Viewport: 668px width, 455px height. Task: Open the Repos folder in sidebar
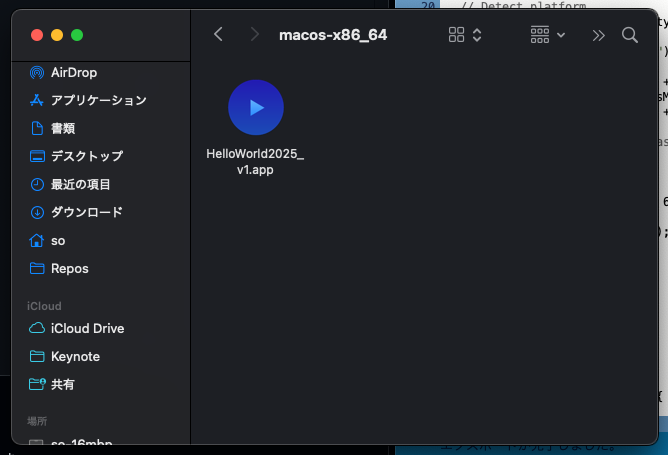click(101, 268)
